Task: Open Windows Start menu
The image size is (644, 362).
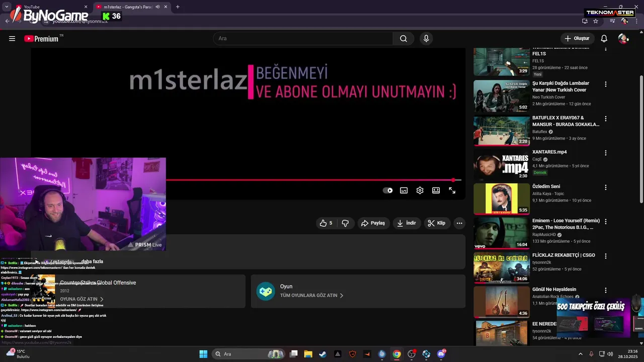Action: pos(203,354)
